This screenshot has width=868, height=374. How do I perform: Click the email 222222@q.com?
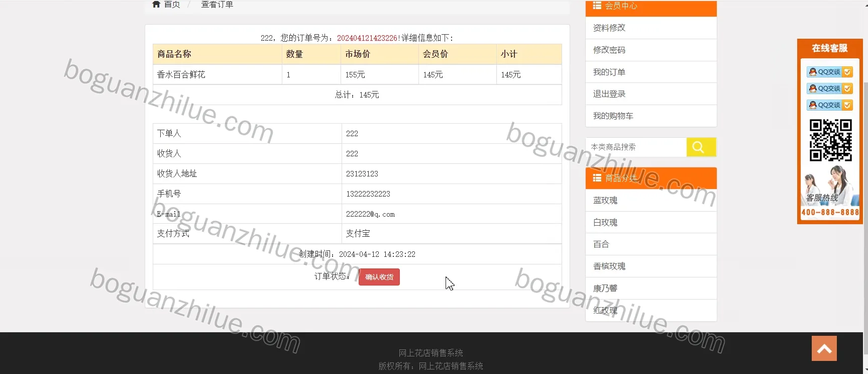pos(370,214)
